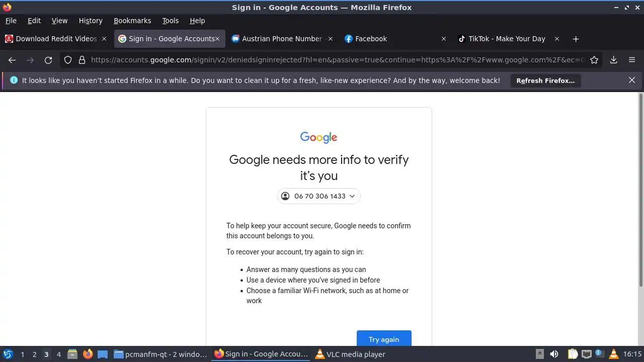The width and height of the screenshot is (644, 362).
Task: Open the View menu
Action: [x=59, y=21]
